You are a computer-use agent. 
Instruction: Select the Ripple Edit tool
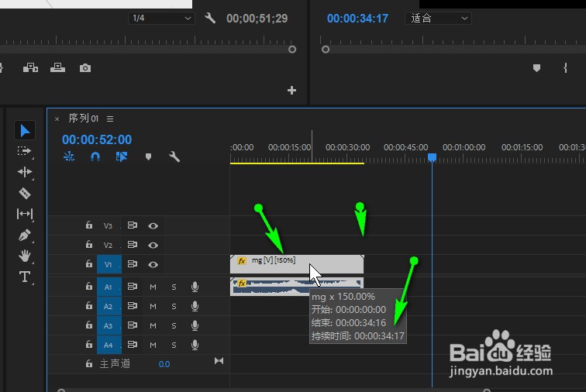coord(25,172)
